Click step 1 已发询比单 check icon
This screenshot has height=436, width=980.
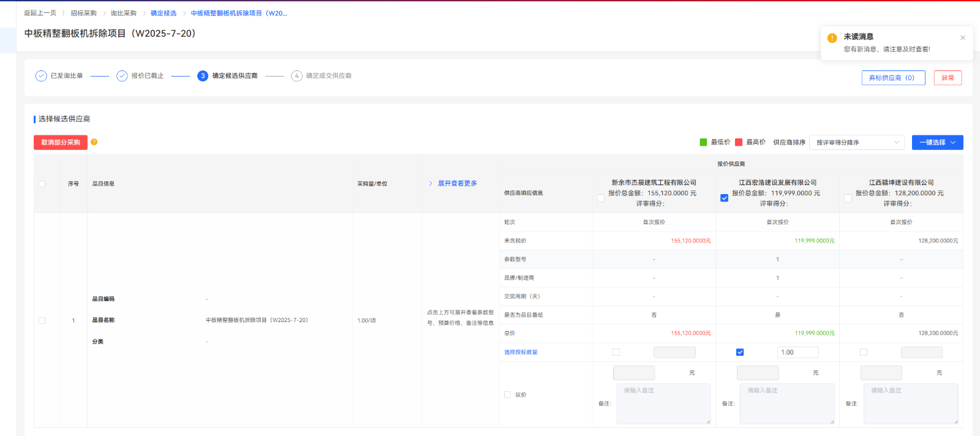[41, 76]
